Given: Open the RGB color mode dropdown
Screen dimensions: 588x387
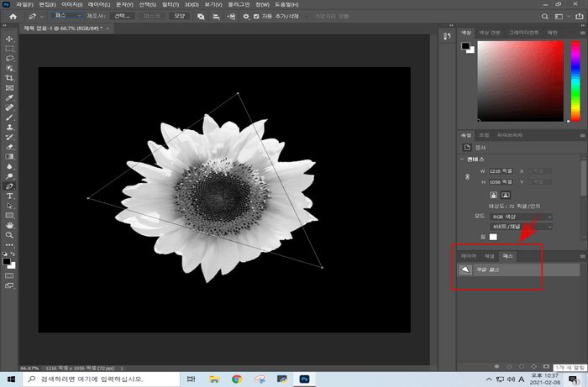Looking at the screenshot, I should pyautogui.click(x=521, y=216).
